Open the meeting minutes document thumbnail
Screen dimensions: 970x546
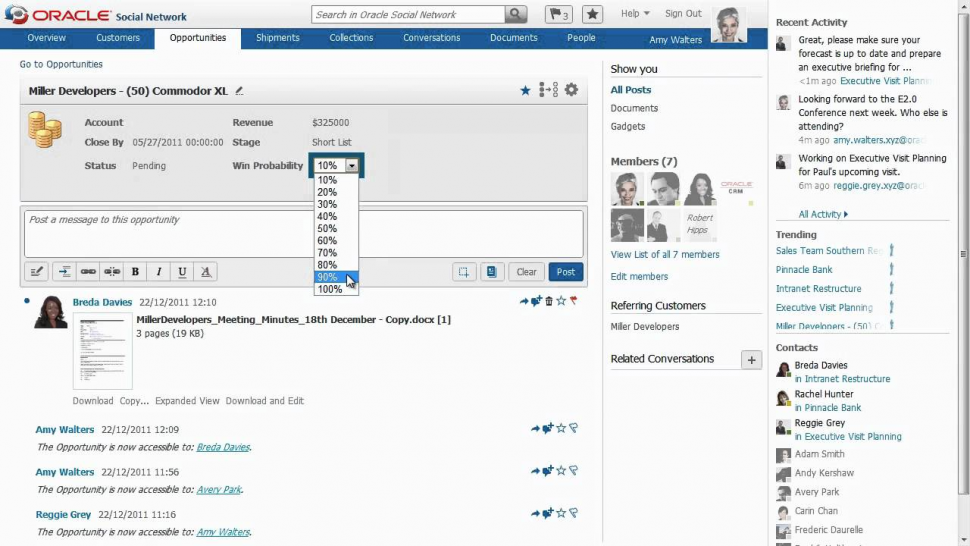(103, 351)
